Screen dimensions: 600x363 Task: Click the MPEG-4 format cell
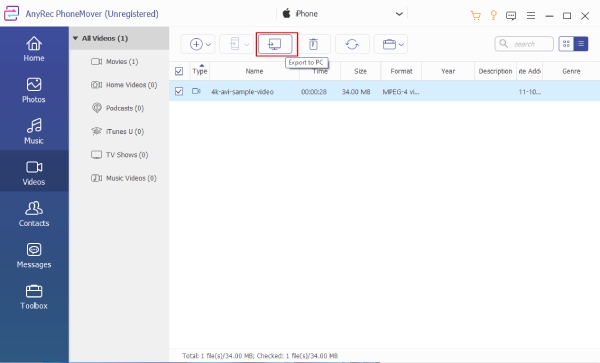coord(401,92)
